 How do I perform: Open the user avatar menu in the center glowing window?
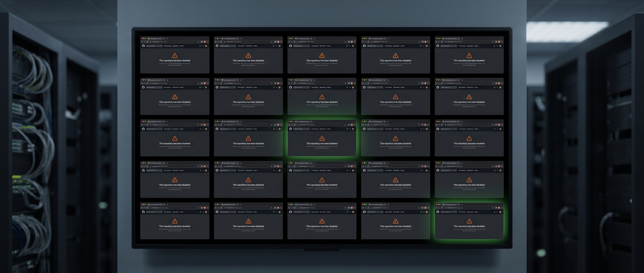coord(353,129)
